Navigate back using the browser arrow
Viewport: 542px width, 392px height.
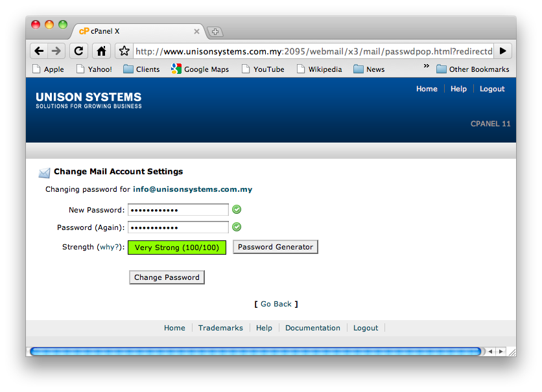click(38, 50)
